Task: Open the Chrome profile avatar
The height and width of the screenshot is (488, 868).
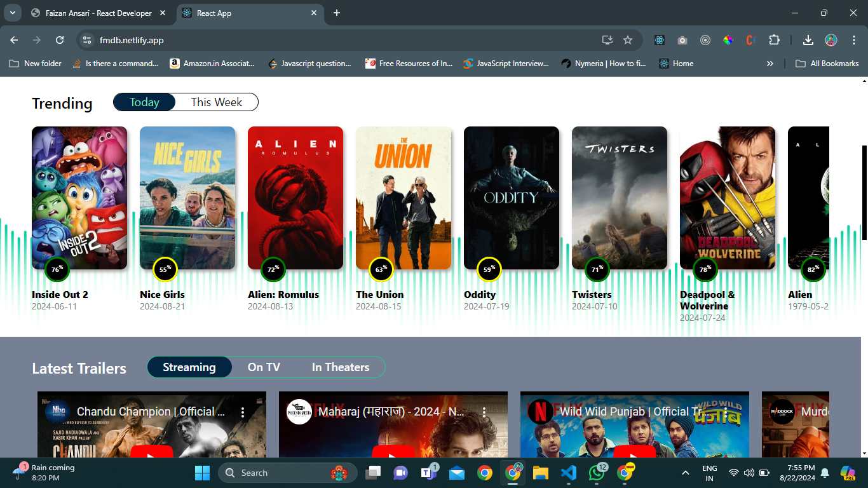Action: point(831,40)
